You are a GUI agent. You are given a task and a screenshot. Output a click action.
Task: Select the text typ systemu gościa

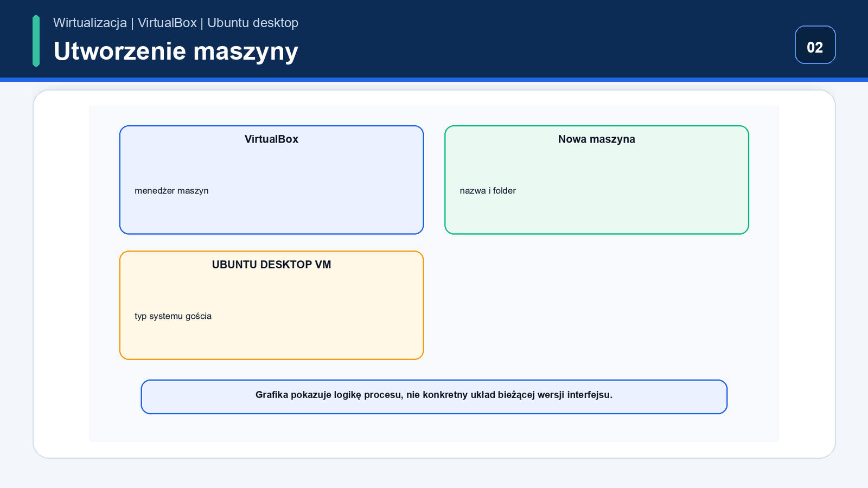click(x=173, y=316)
